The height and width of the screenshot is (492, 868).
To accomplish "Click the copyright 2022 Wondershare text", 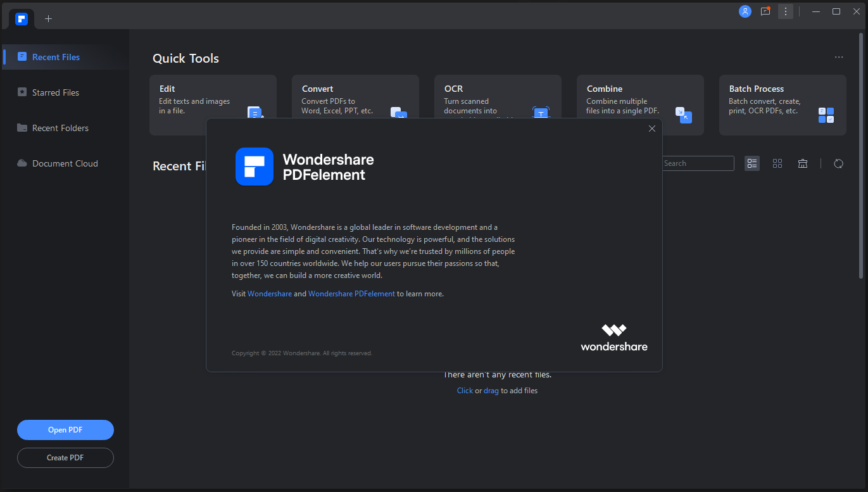I will click(302, 353).
